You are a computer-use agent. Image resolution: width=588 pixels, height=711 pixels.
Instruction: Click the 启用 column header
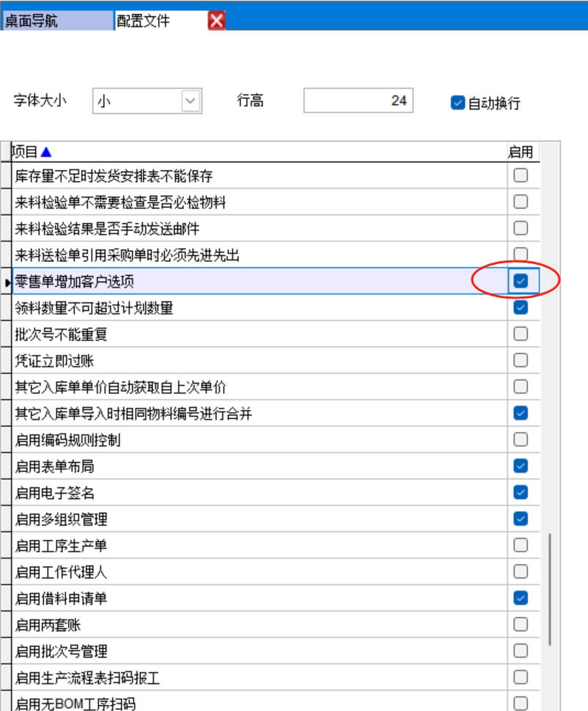tap(521, 152)
